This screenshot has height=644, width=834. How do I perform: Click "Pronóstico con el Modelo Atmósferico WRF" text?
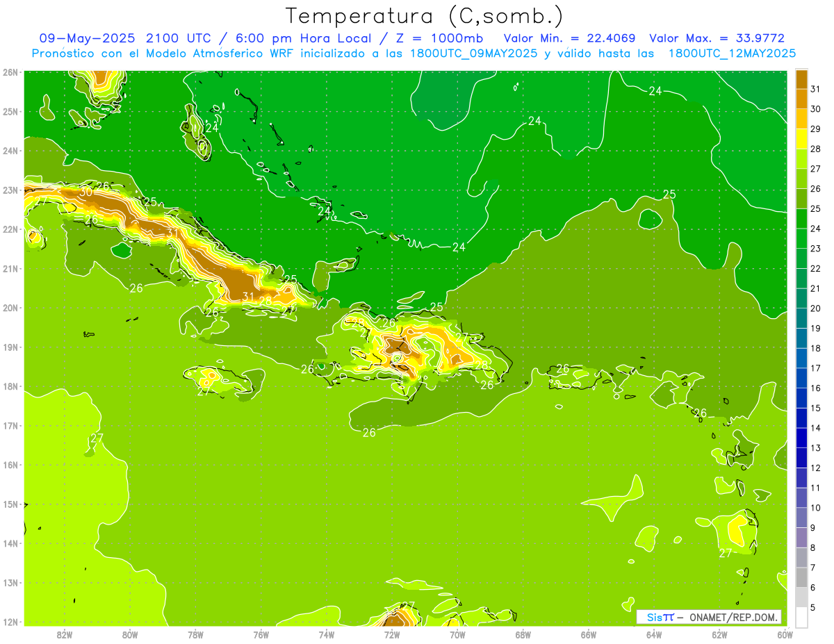[163, 53]
